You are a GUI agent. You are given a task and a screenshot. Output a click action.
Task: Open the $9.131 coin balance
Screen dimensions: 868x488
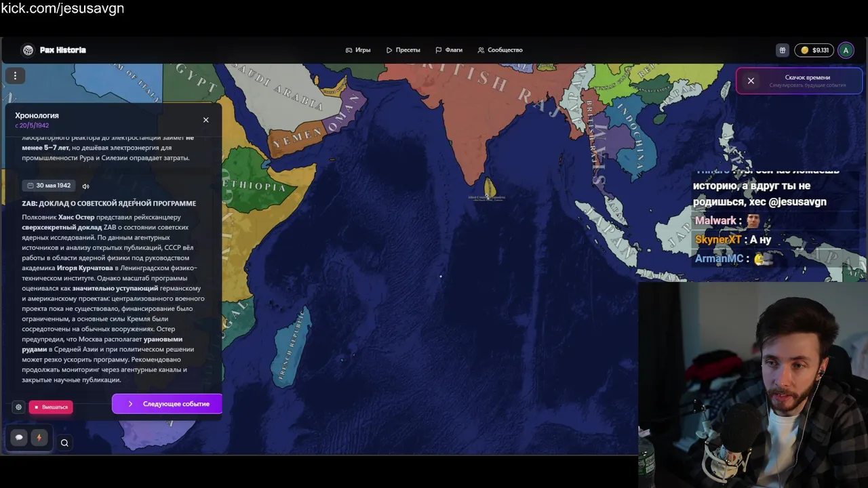click(814, 50)
